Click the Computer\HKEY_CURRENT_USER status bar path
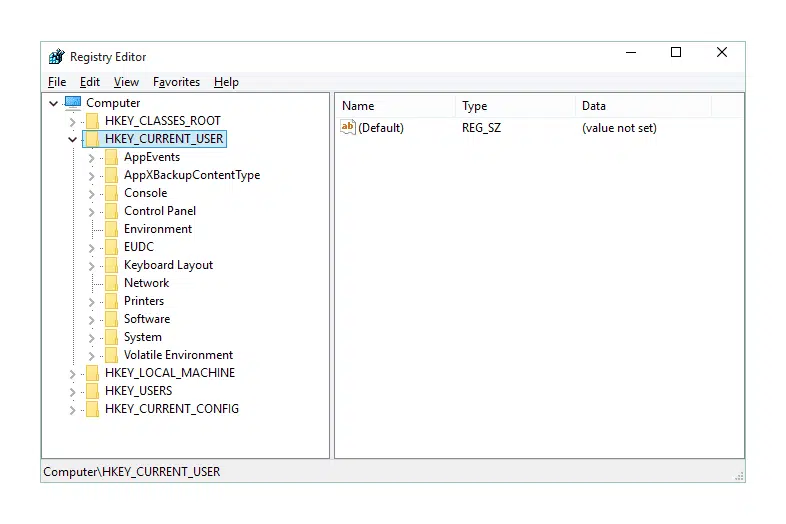 (x=132, y=472)
